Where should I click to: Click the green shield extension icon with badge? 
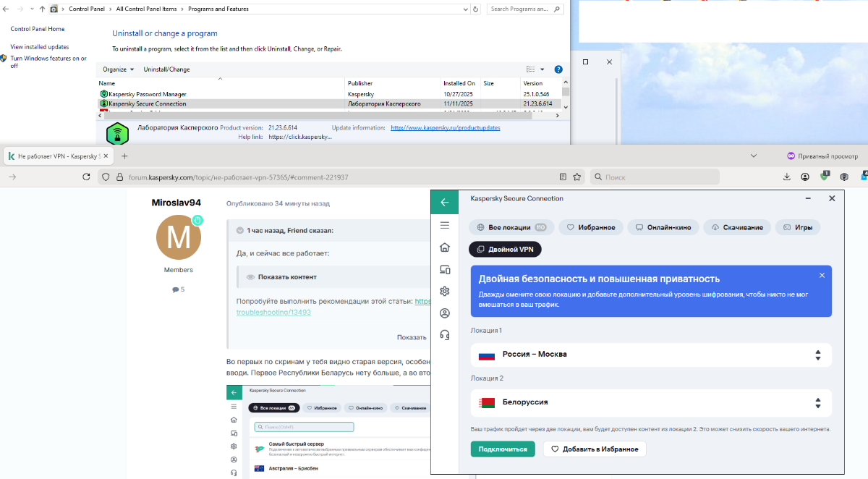(x=825, y=176)
